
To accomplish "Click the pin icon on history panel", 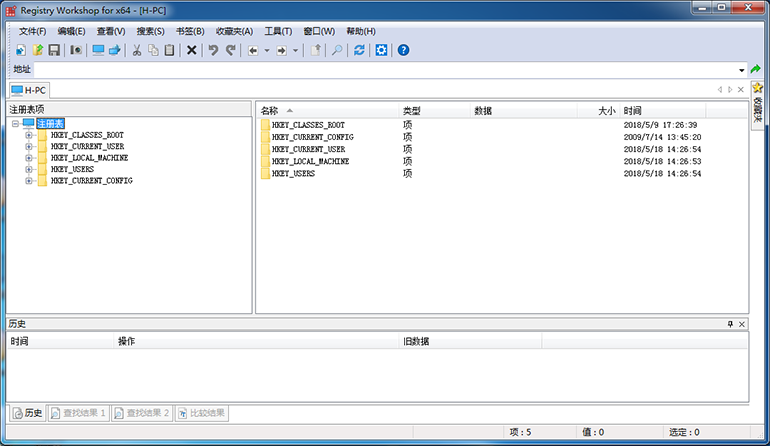I will [x=730, y=324].
